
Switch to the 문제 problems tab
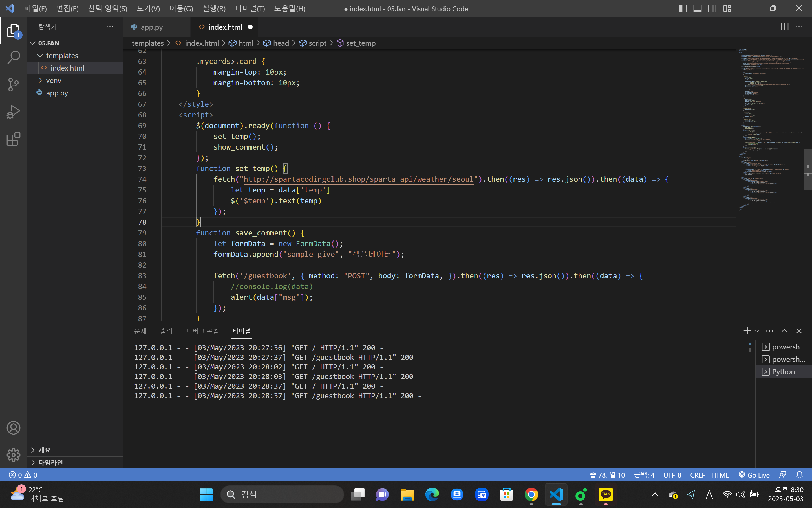point(140,331)
